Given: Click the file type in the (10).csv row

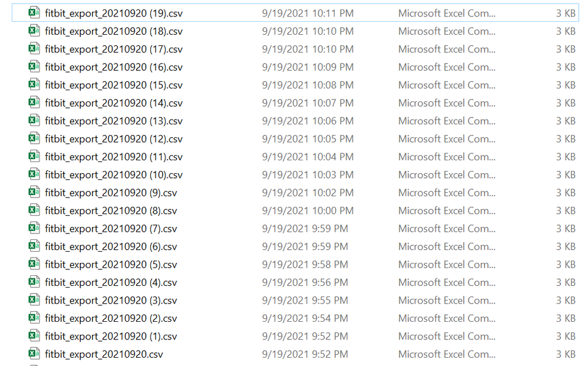Looking at the screenshot, I should [x=447, y=175].
